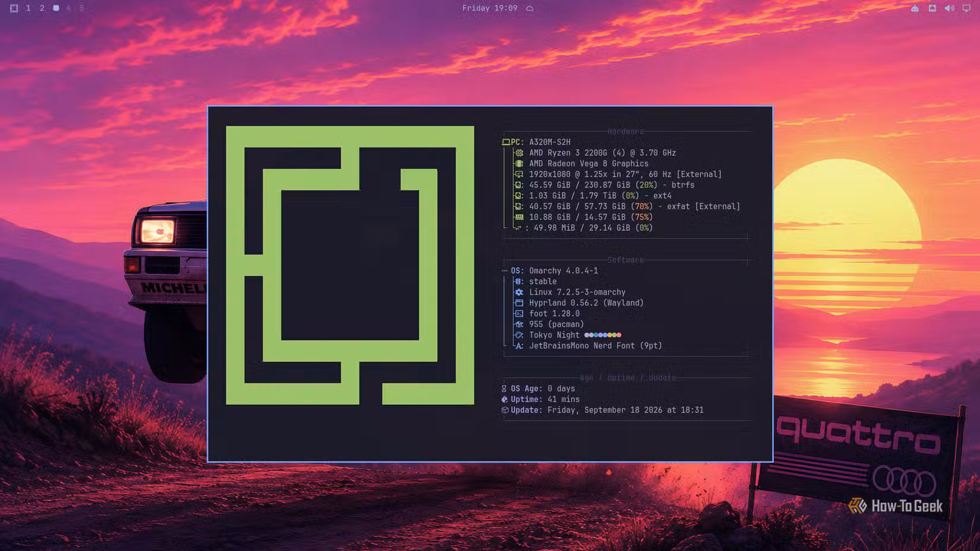
Task: Open the network icon in top bar
Action: coord(932,8)
